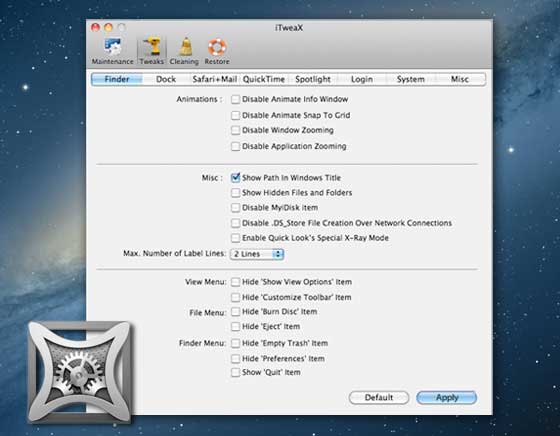Check Hide 'Preferences' Item

click(x=235, y=359)
